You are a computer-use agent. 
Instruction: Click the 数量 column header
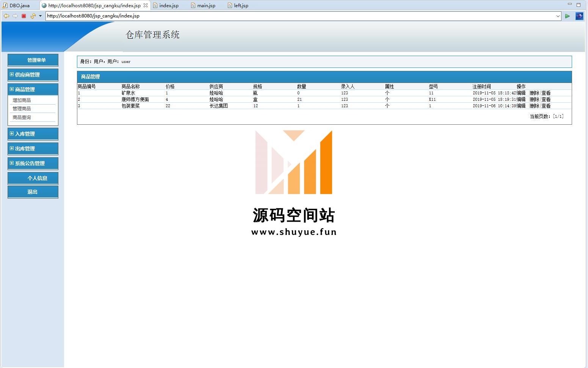pyautogui.click(x=302, y=86)
